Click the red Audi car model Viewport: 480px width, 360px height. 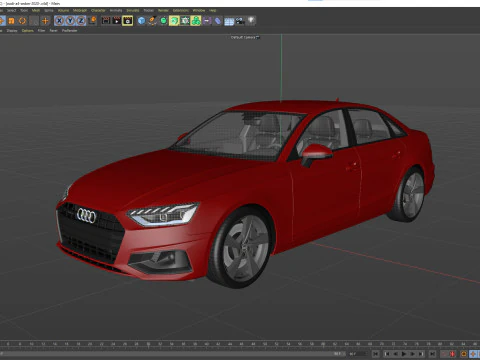[x=245, y=193]
